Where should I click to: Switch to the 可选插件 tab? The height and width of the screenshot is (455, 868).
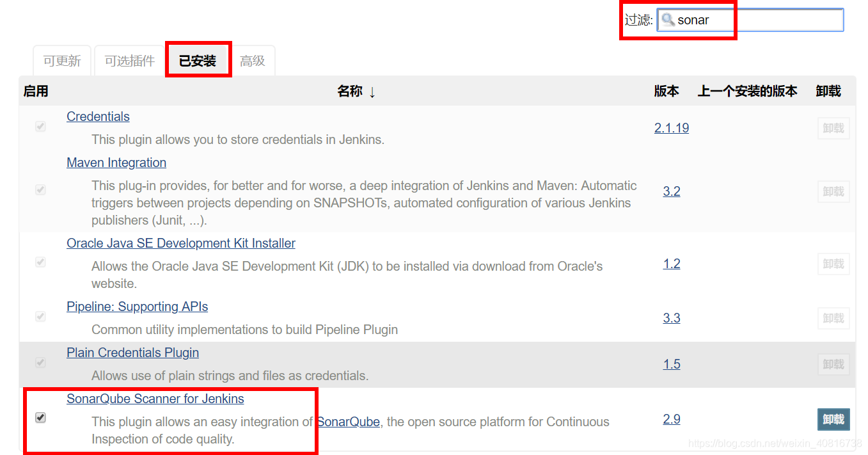130,61
